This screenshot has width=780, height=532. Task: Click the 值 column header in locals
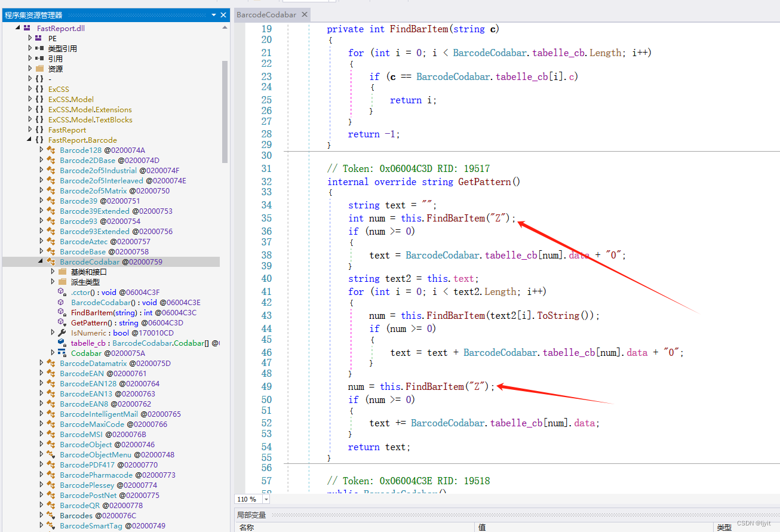click(482, 527)
